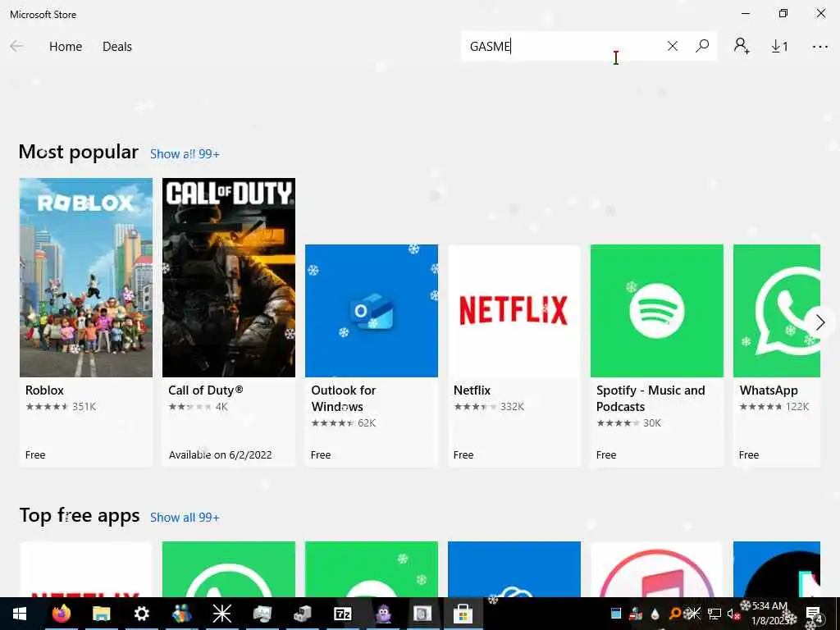Open the orange magnifier tray icon
Screen dimensions: 840x630
[x=675, y=614]
